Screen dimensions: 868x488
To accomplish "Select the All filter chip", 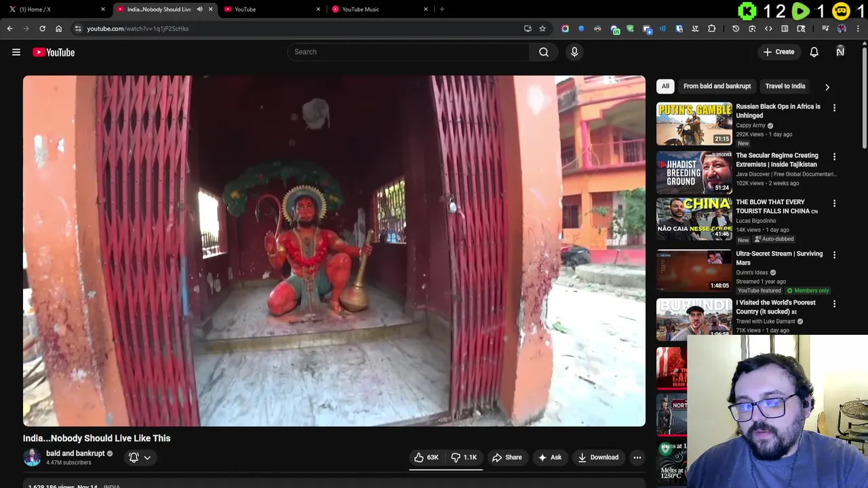I will pyautogui.click(x=665, y=86).
